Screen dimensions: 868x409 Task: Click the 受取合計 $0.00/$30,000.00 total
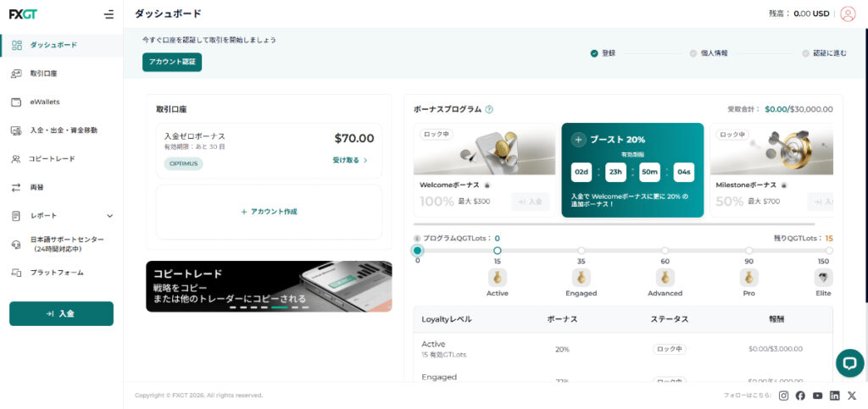780,109
